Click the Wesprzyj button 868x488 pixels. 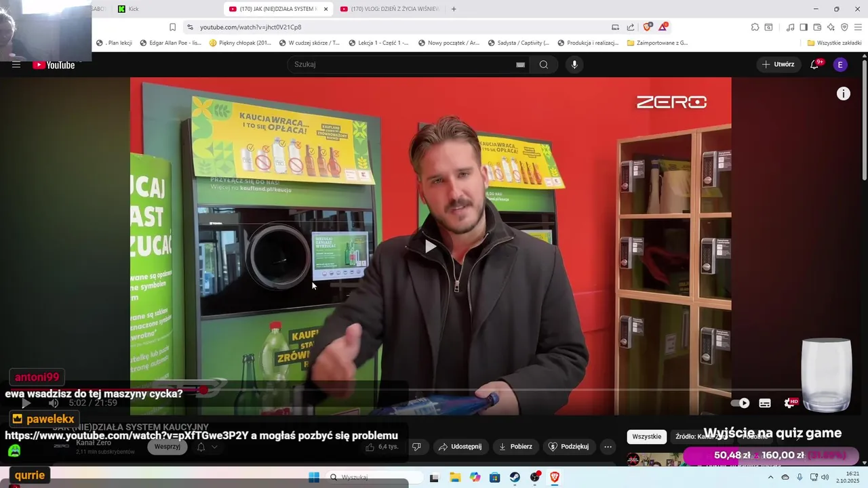coord(167,447)
